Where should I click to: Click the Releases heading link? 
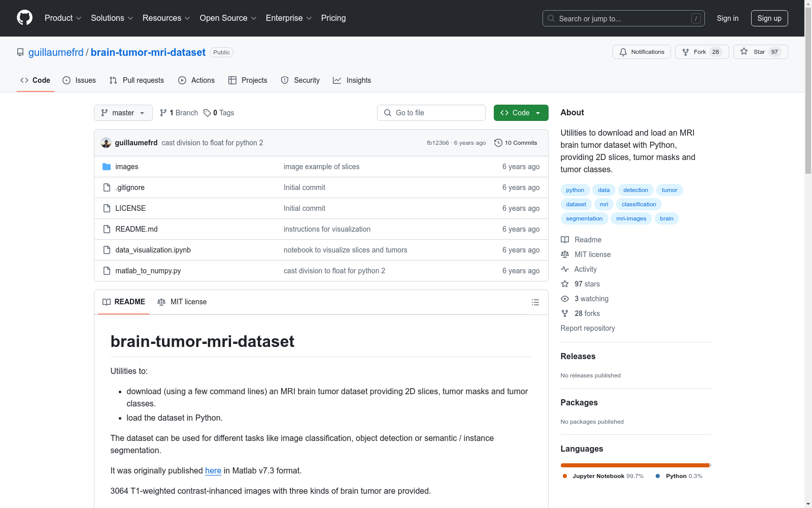(578, 356)
